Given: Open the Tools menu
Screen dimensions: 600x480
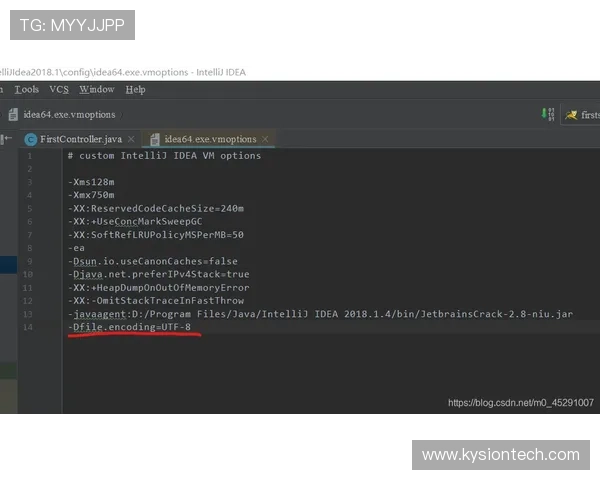Looking at the screenshot, I should (x=27, y=90).
